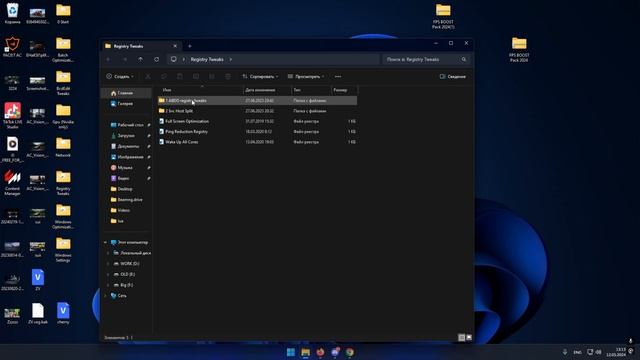This screenshot has width=640, height=360.
Task: Open the Сортировать (Sort) dropdown
Action: pos(260,76)
